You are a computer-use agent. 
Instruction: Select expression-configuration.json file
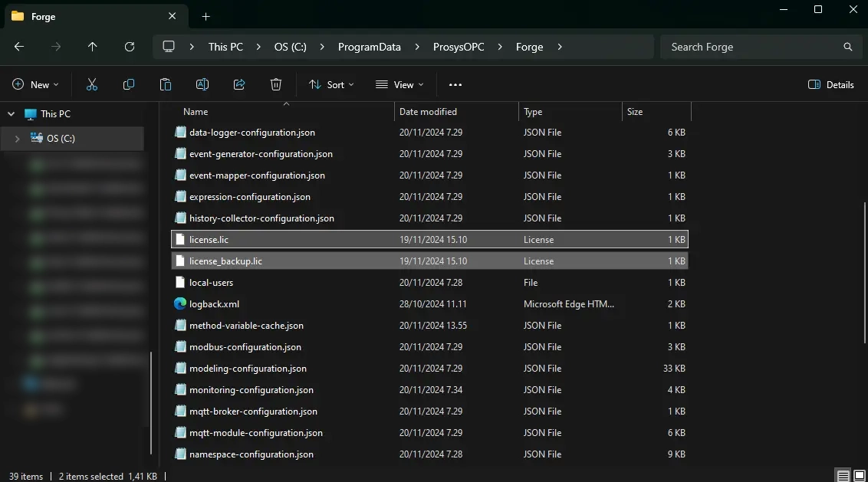point(429,196)
